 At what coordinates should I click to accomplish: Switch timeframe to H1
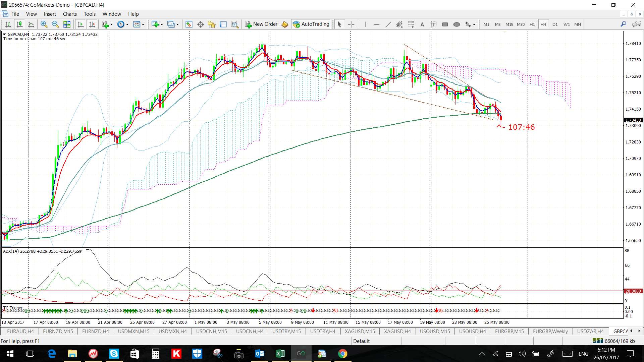pos(532,24)
